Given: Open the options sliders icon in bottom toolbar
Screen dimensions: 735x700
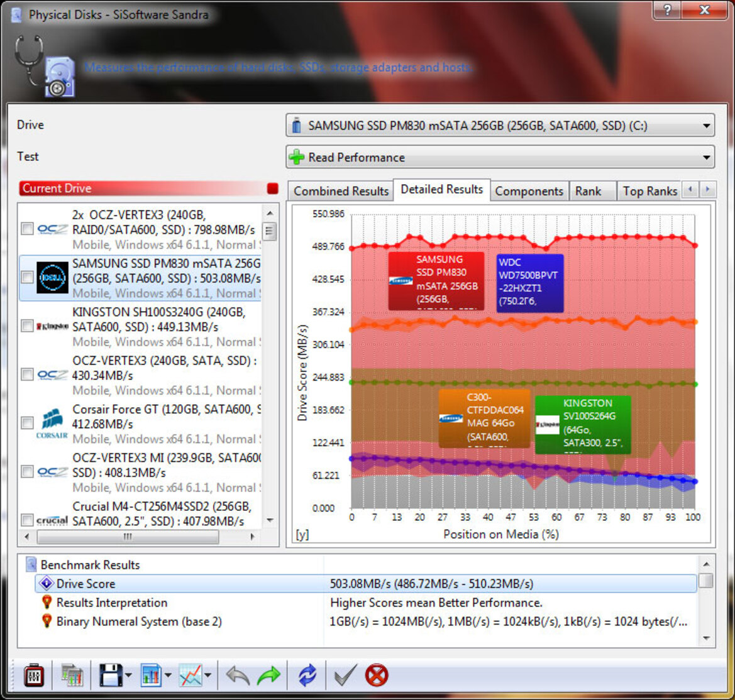Looking at the screenshot, I should click(x=34, y=675).
